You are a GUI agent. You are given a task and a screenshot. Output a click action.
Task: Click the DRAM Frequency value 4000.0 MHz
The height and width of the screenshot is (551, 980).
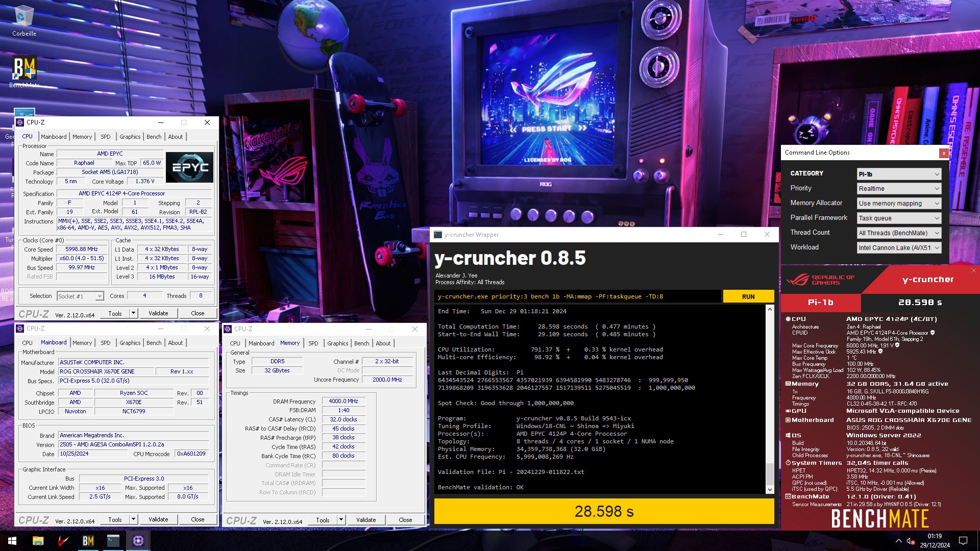(x=344, y=401)
